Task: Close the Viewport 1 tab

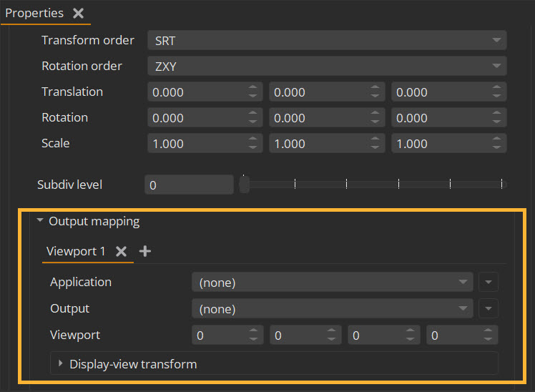Action: tap(122, 251)
